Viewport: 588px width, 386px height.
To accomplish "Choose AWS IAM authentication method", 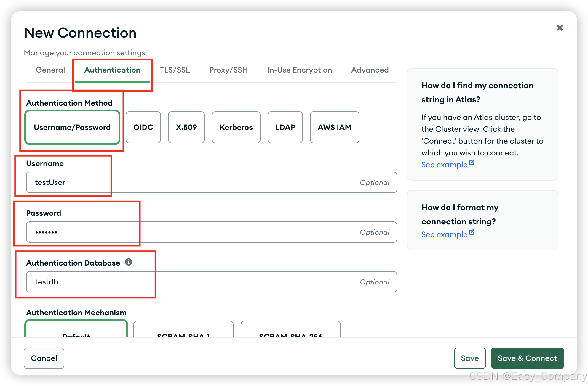I will [x=334, y=127].
